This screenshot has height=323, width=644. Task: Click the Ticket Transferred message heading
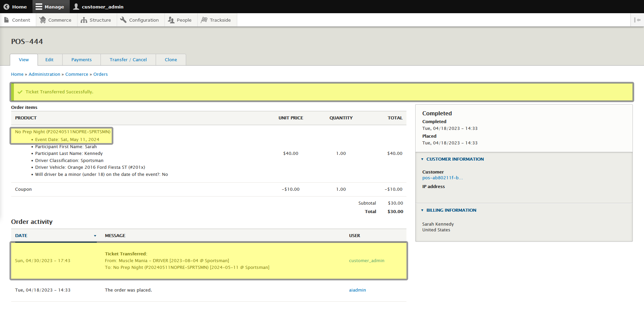(x=126, y=254)
